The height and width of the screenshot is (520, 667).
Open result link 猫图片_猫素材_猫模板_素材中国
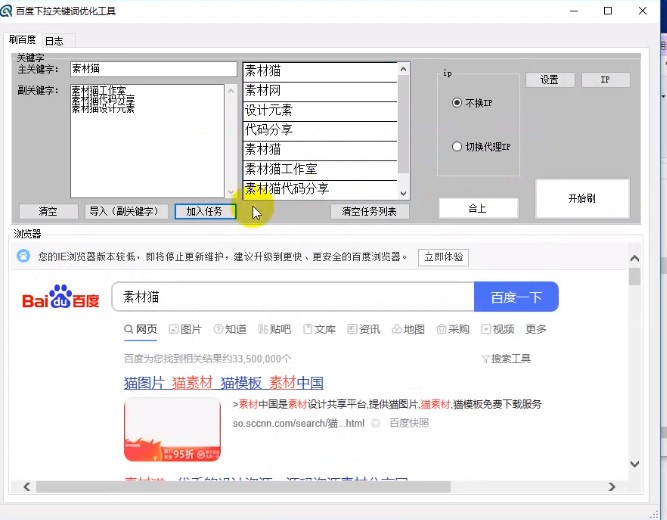224,383
